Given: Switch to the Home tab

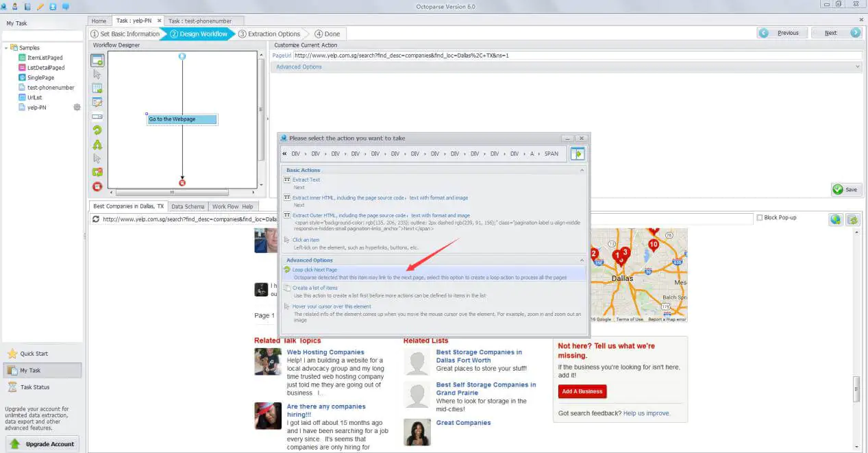Looking at the screenshot, I should [x=99, y=21].
